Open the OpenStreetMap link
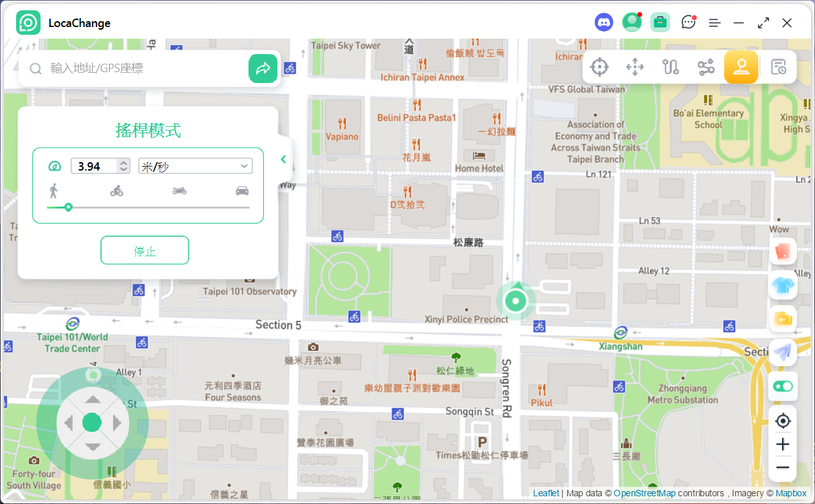Viewport: 815px width, 504px height. point(644,493)
